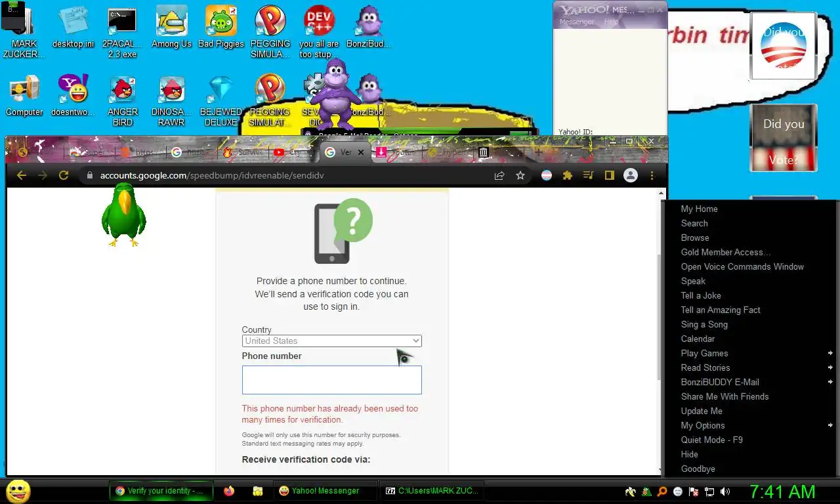
Task: Select My Home in Bonzi menu
Action: tap(699, 209)
